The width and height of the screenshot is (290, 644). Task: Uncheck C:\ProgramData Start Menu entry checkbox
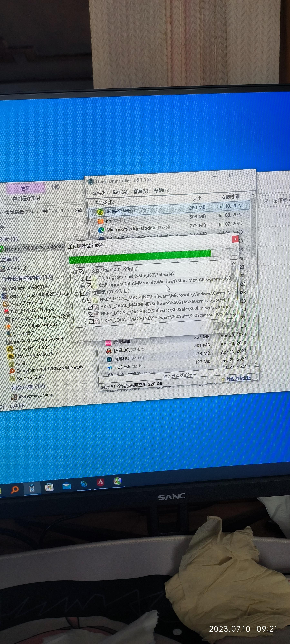pyautogui.click(x=89, y=285)
